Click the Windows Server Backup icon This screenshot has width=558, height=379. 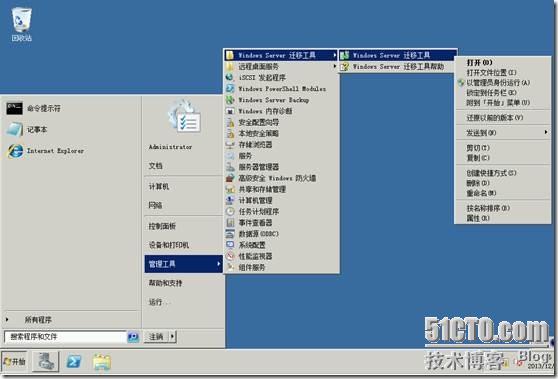230,100
